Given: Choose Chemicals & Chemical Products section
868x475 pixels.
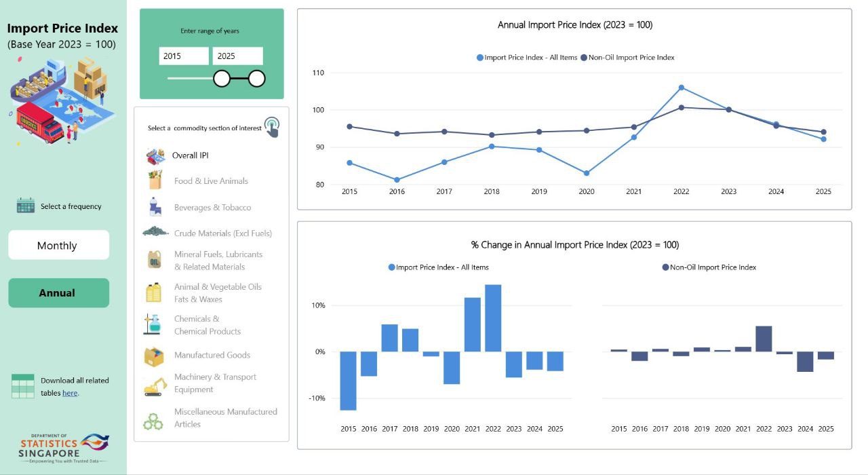Looking at the screenshot, I should 207,325.
